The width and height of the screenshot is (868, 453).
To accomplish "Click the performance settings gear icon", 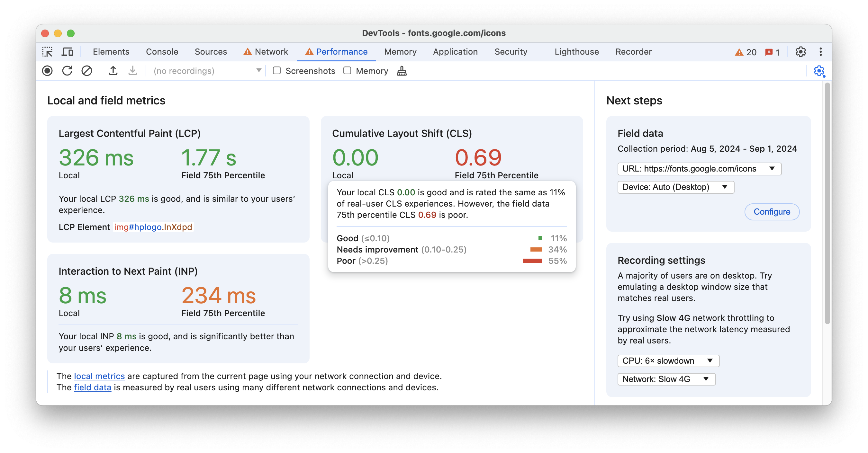I will [x=820, y=71].
